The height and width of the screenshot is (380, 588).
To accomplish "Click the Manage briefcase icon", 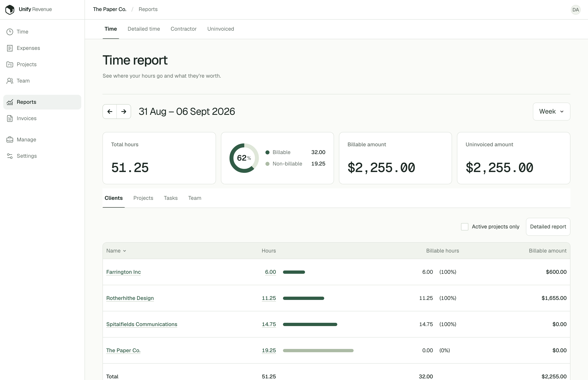I will (x=10, y=140).
